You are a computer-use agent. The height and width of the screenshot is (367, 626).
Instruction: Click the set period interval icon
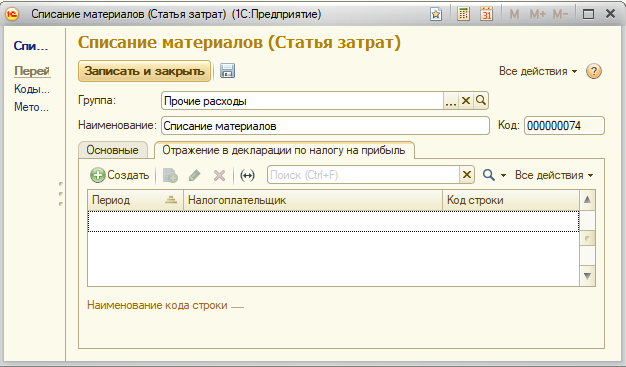point(247,175)
